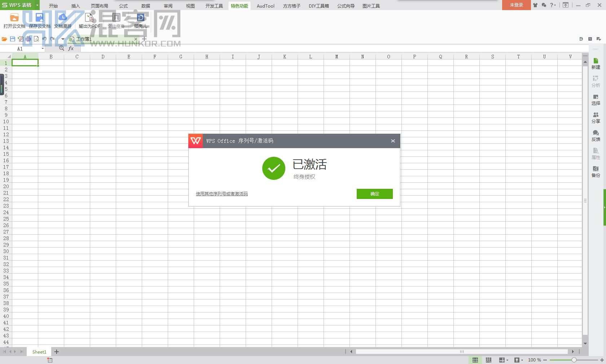This screenshot has height=364, width=606.
Task: Open the 开发工具 ribbon tab
Action: coord(214,6)
